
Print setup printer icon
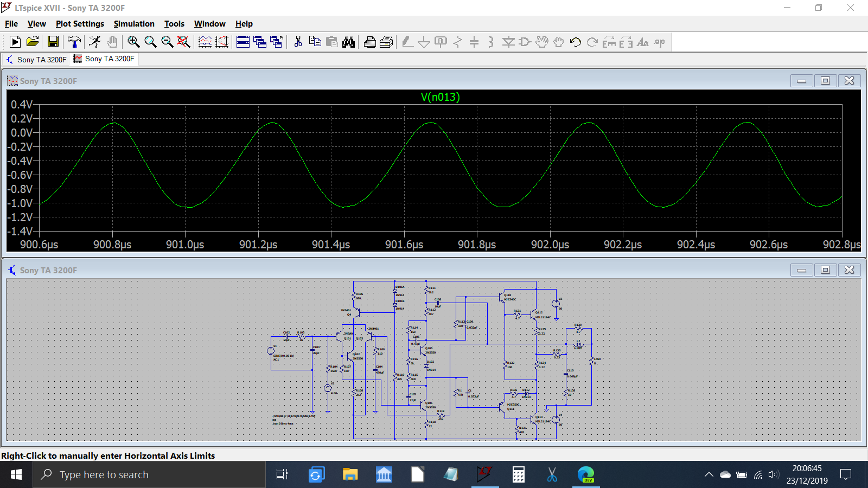(x=369, y=42)
